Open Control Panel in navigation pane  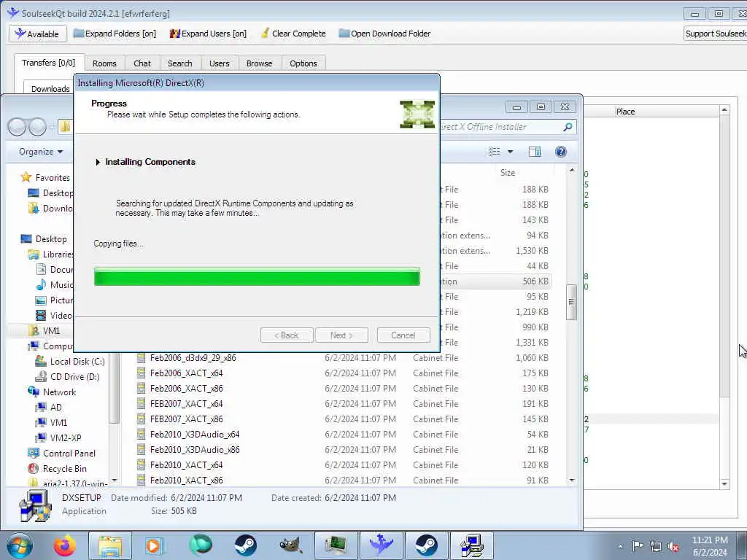(x=62, y=454)
